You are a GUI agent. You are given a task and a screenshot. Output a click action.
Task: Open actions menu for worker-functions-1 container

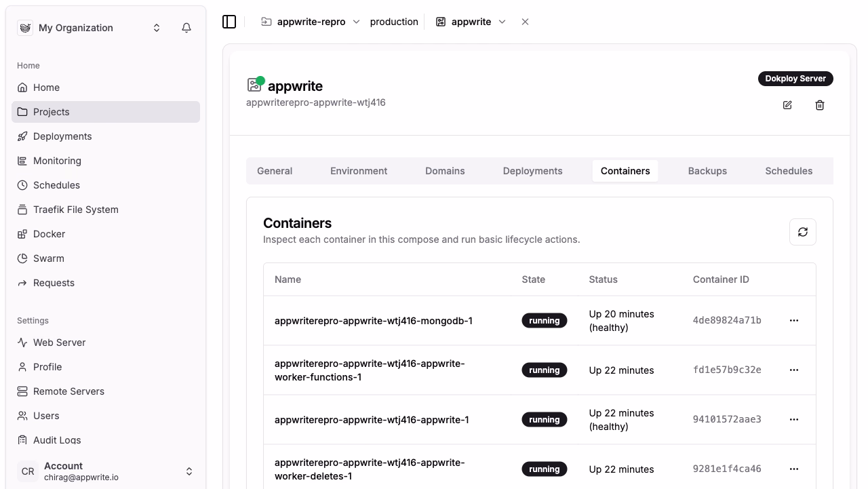tap(794, 370)
